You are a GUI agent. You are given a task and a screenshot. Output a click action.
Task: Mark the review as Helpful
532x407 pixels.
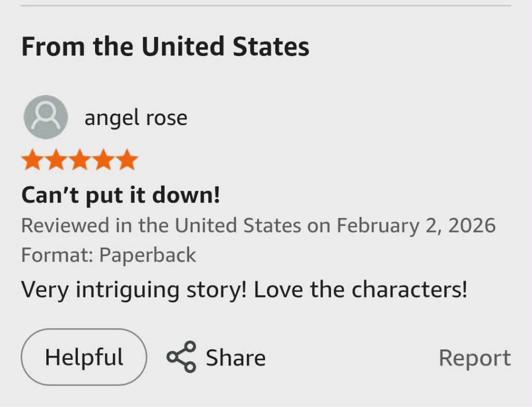click(x=84, y=357)
